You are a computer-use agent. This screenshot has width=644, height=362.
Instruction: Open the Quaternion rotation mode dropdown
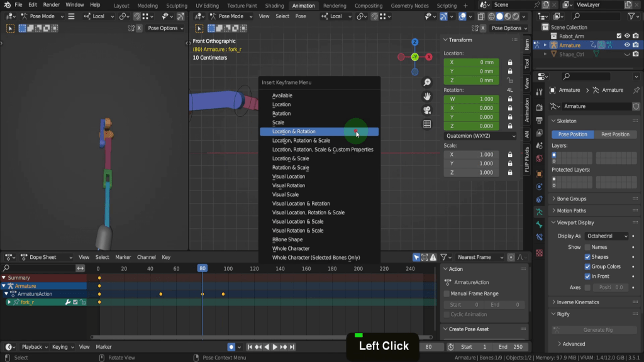480,136
